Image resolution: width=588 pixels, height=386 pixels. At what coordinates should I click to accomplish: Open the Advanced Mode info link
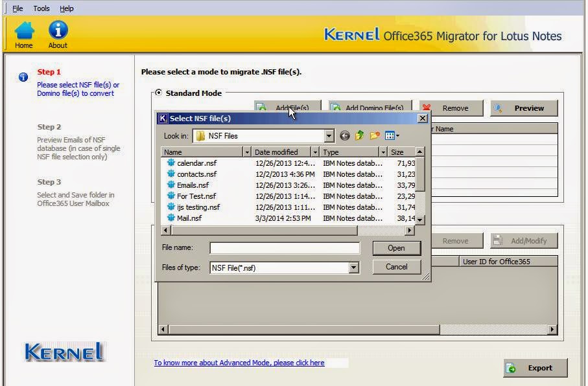tap(239, 363)
